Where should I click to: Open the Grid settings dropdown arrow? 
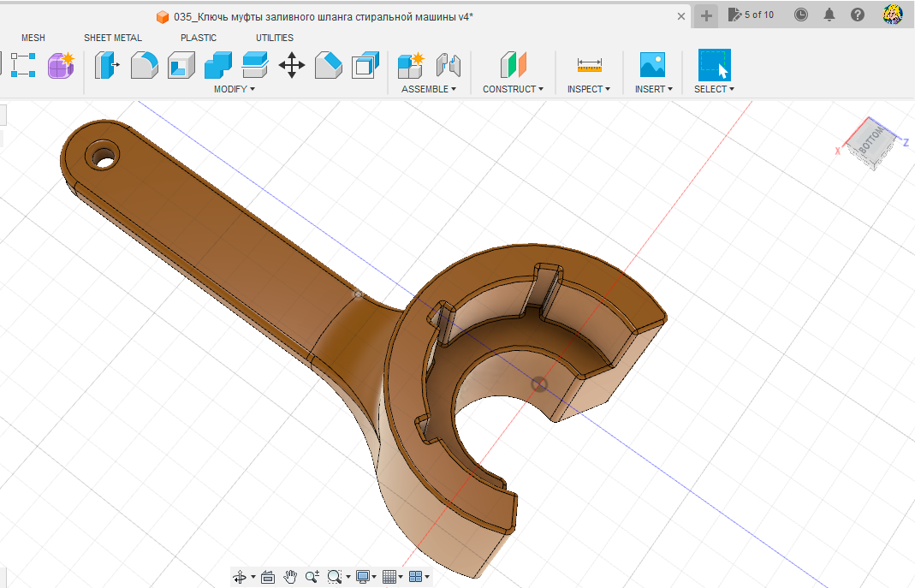[401, 577]
